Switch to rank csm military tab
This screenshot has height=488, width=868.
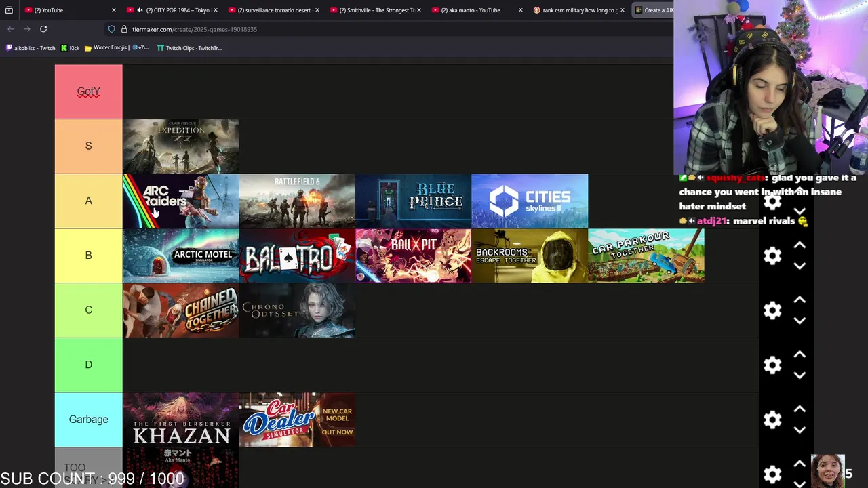click(578, 10)
